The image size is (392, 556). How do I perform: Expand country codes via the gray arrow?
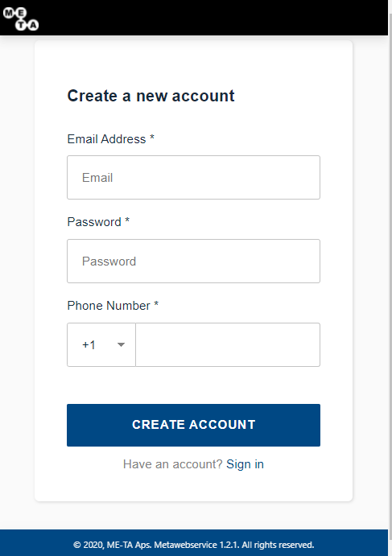(x=121, y=344)
